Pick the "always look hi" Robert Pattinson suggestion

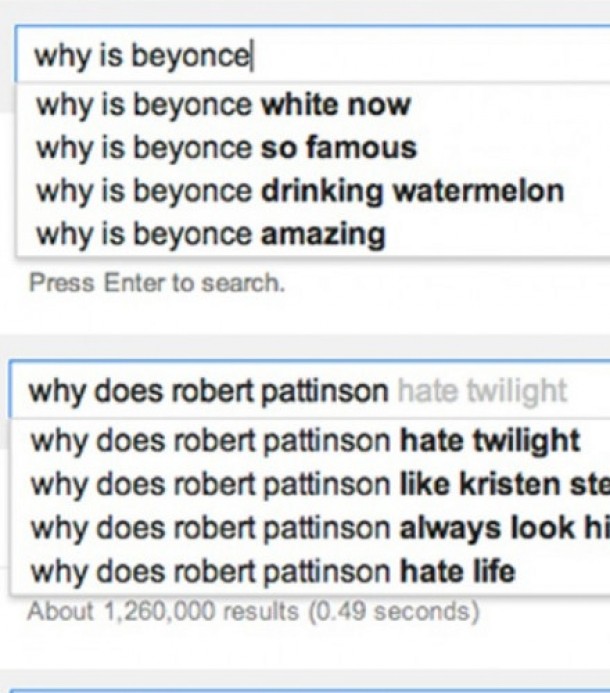coord(320,529)
